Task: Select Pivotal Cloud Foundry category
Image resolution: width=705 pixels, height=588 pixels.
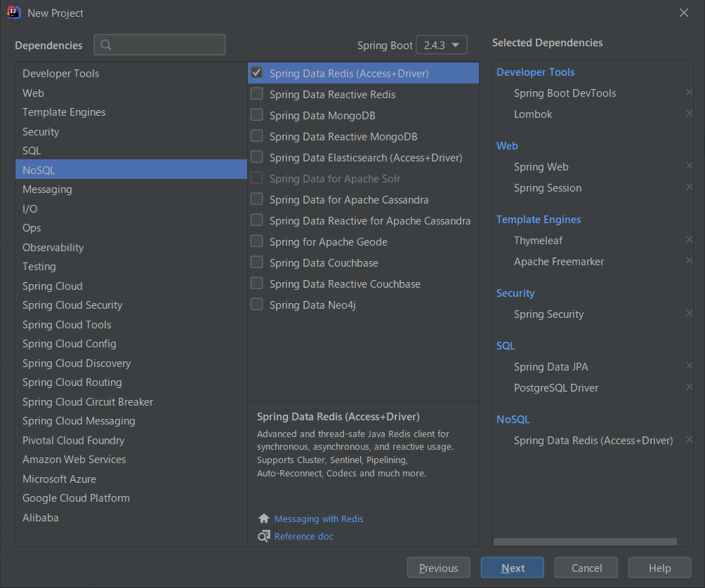Action: point(131,441)
